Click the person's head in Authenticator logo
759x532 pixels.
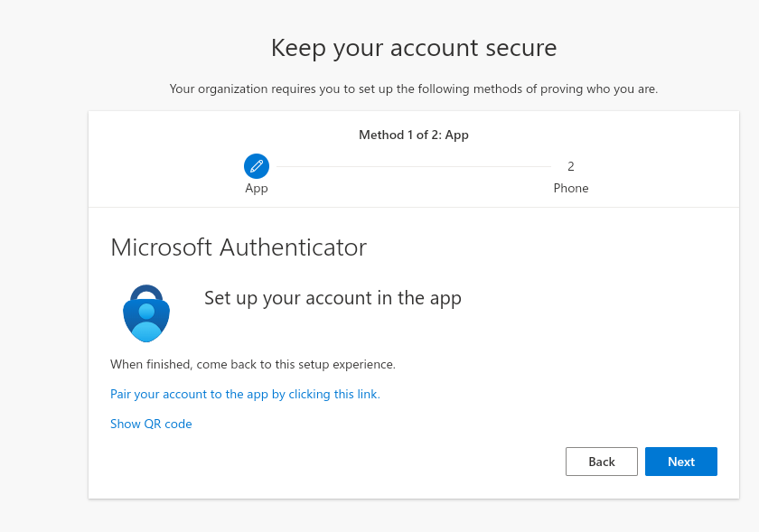[x=146, y=312]
